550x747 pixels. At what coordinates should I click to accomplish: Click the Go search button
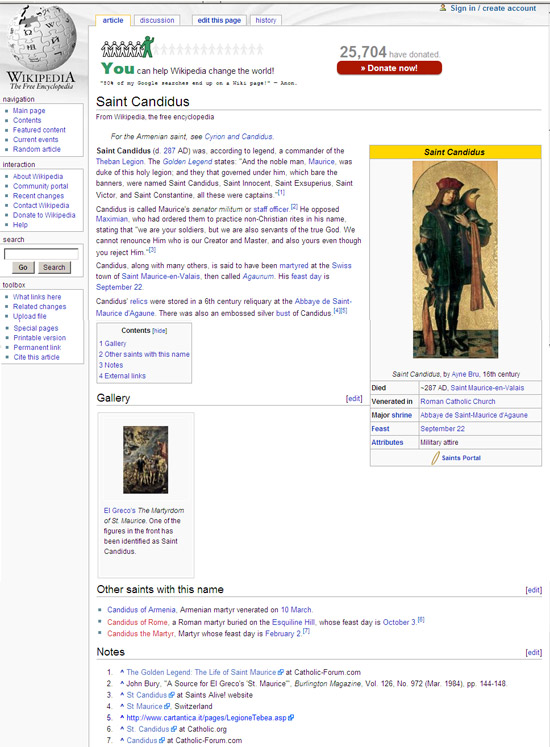23,267
